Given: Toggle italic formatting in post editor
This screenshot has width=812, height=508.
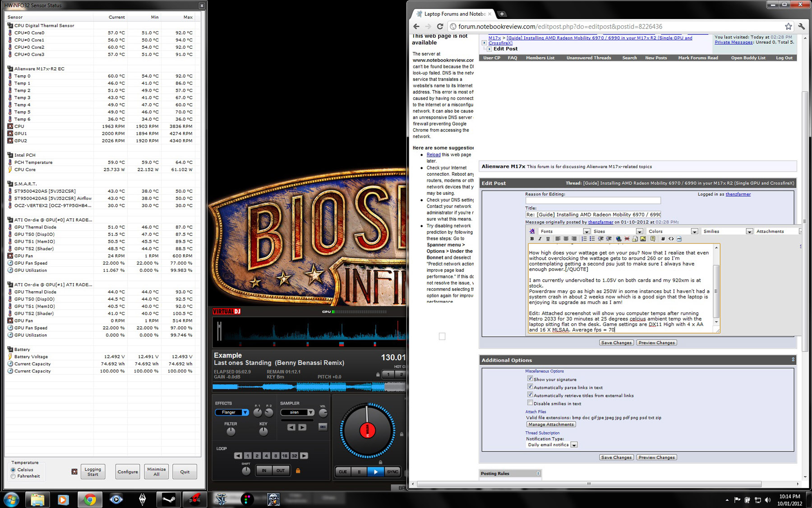Looking at the screenshot, I should tap(540, 239).
